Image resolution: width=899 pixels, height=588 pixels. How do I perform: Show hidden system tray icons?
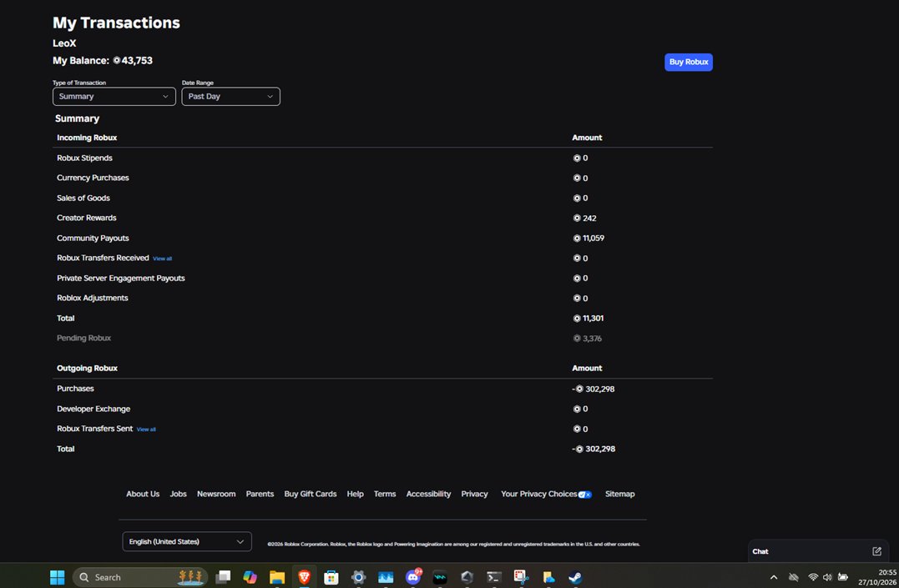pos(774,577)
